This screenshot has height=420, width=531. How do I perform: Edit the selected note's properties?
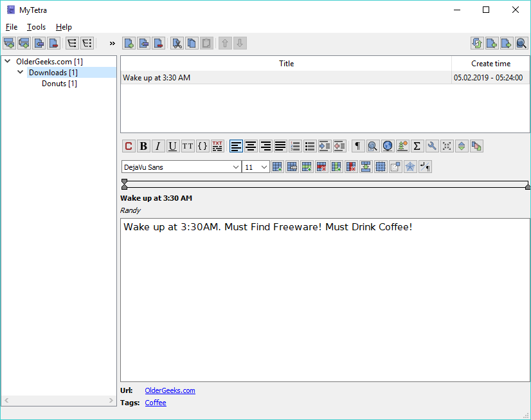[x=144, y=43]
